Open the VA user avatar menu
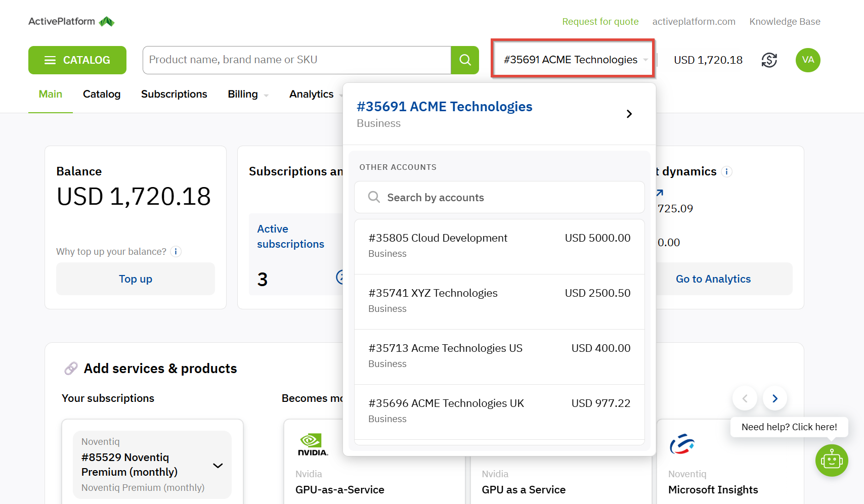The height and width of the screenshot is (504, 864). [x=808, y=60]
